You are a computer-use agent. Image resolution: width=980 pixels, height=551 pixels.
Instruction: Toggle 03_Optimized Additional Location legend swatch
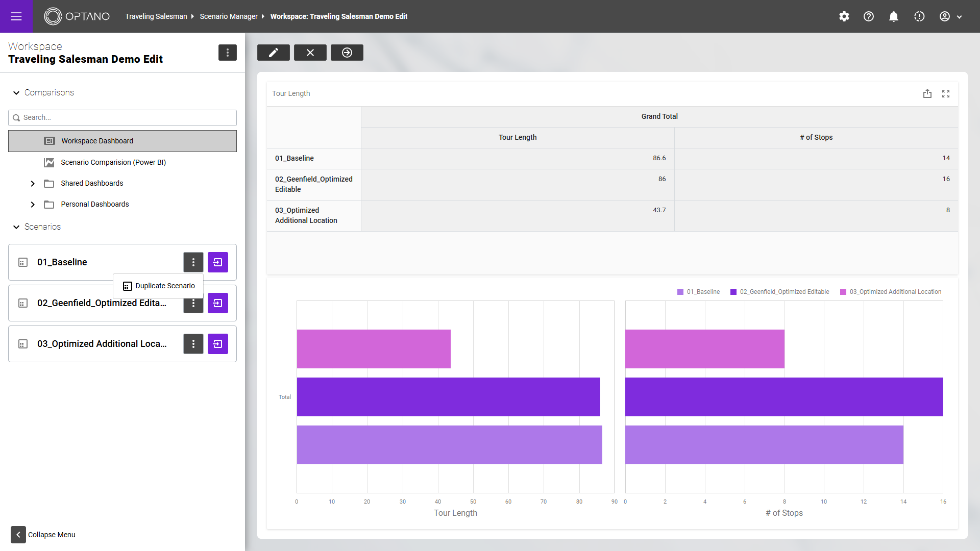click(843, 292)
